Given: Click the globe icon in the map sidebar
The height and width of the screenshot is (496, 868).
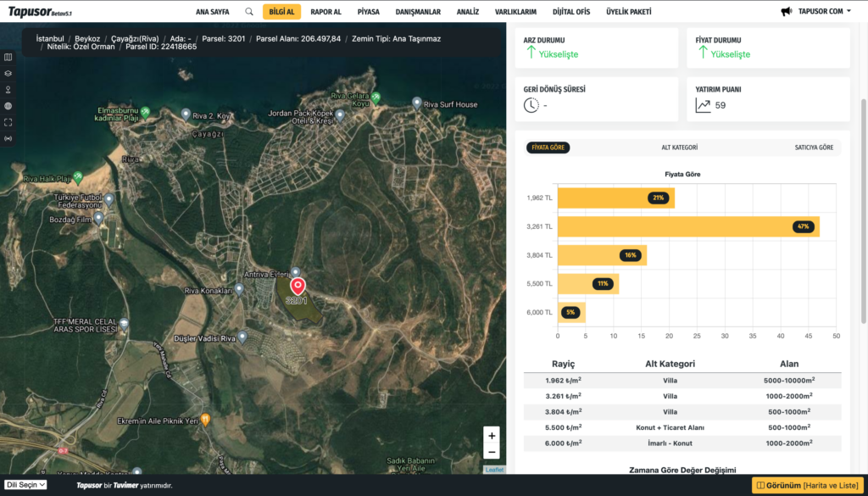Looking at the screenshot, I should click(8, 106).
